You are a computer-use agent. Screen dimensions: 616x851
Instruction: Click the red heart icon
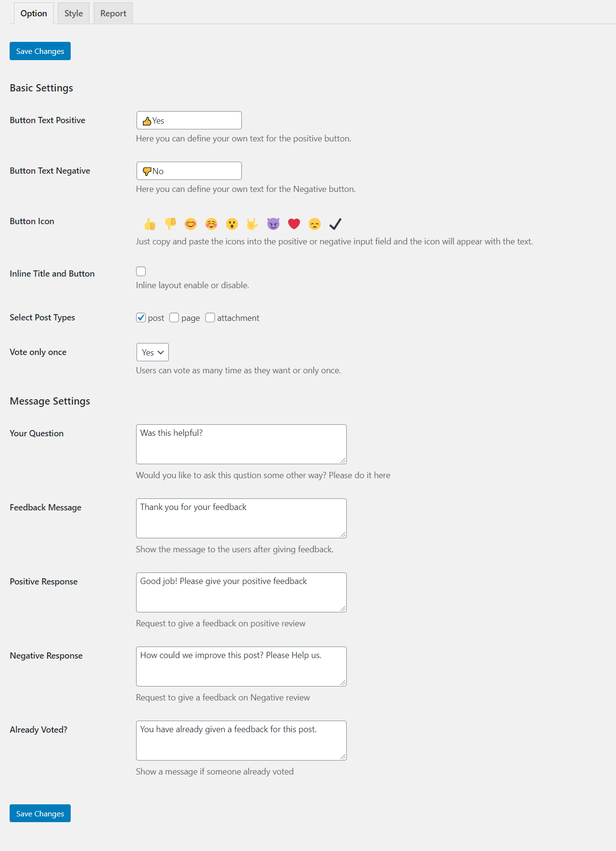[294, 224]
